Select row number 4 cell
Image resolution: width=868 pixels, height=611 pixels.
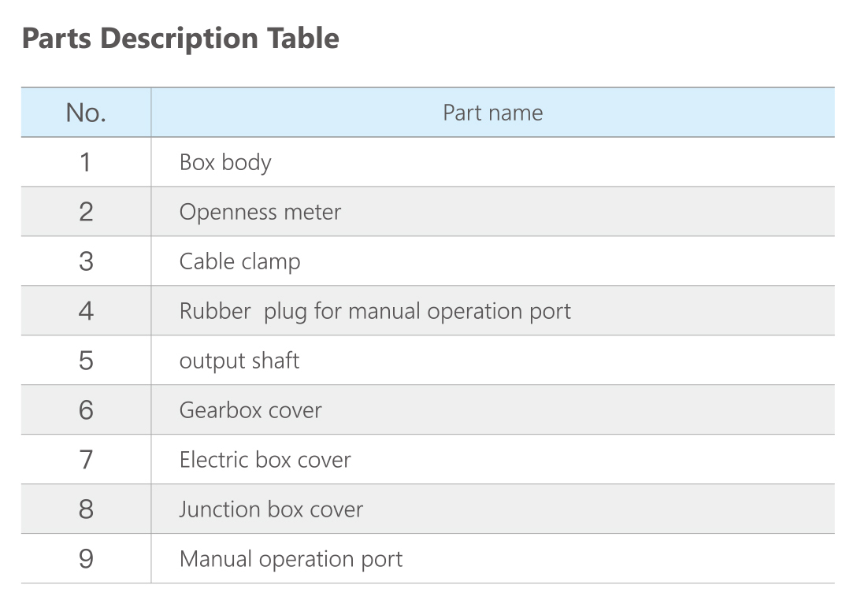(86, 311)
